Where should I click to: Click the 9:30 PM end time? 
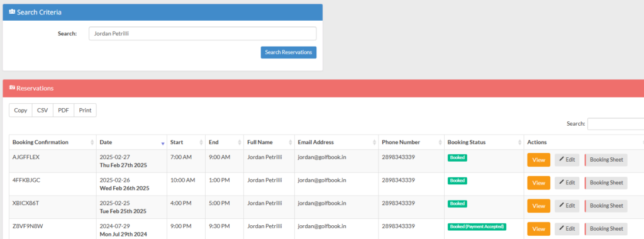point(219,226)
